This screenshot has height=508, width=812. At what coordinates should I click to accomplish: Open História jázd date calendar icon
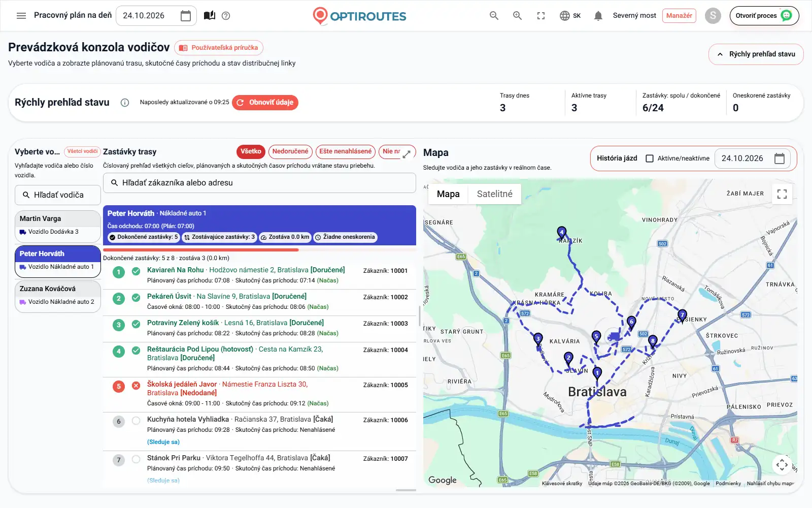coord(780,158)
